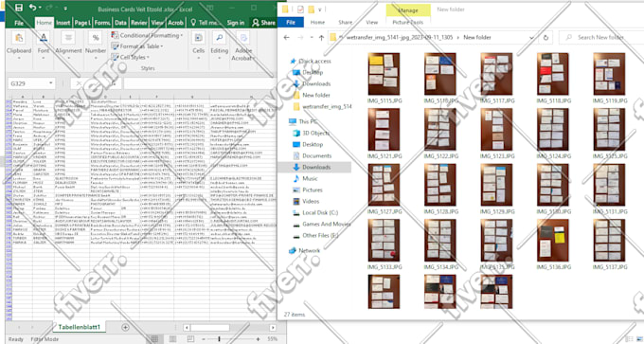Expand the Editing group with magnifier icon
644x344 pixels.
point(220,46)
